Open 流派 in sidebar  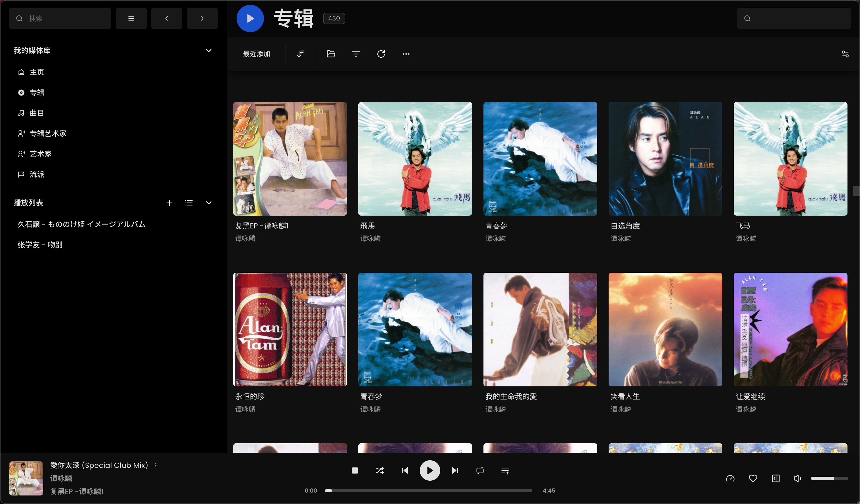coord(36,174)
